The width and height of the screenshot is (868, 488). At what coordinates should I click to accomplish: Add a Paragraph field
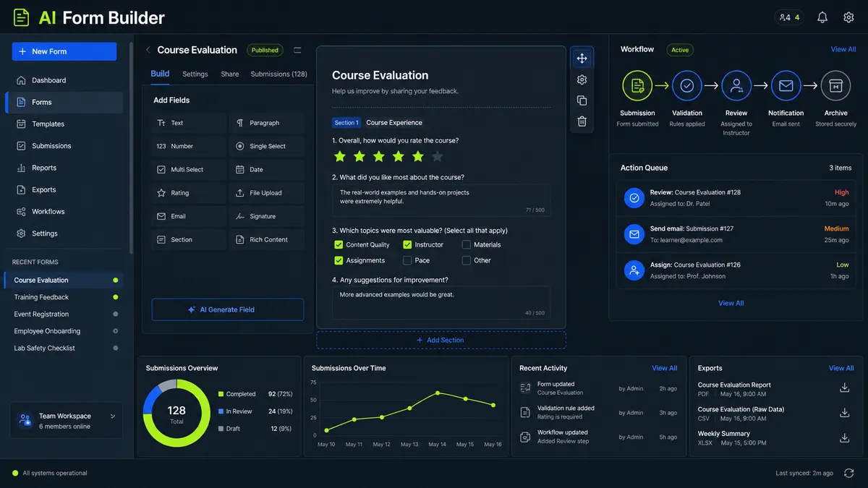pos(267,123)
